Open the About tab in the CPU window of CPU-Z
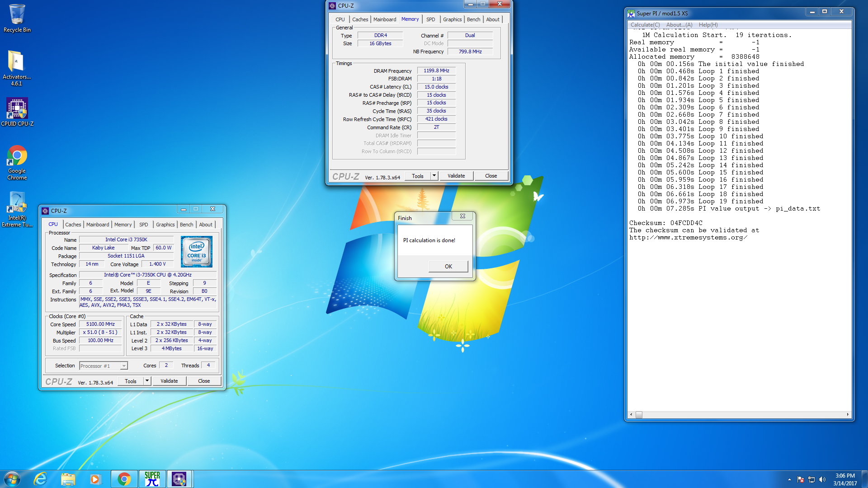Image resolution: width=868 pixels, height=488 pixels. pos(206,225)
